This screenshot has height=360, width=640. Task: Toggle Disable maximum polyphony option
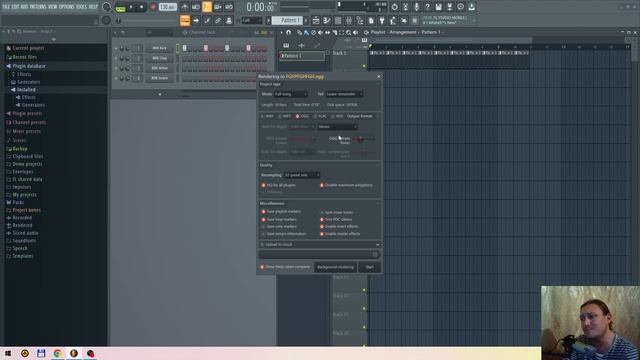(346, 185)
